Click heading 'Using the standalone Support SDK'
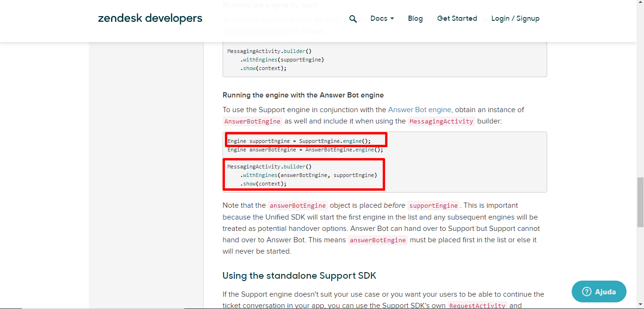 point(299,276)
